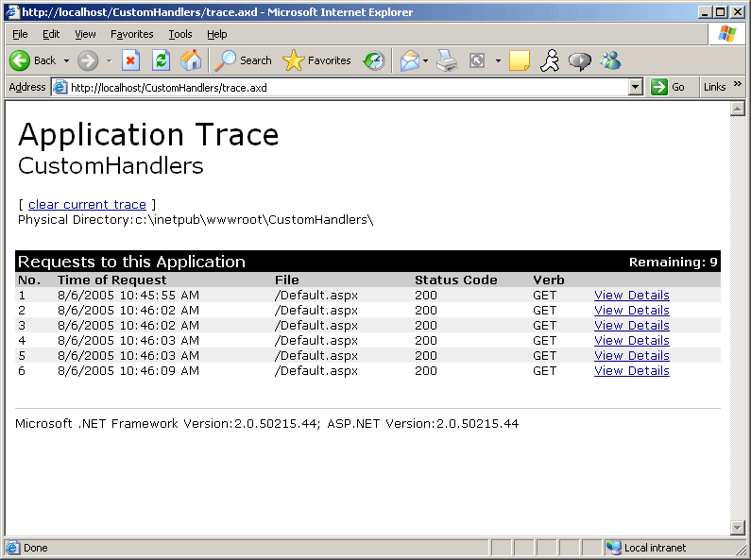Open the address bar URL dropdown
This screenshot has height=560, width=751.
(636, 87)
